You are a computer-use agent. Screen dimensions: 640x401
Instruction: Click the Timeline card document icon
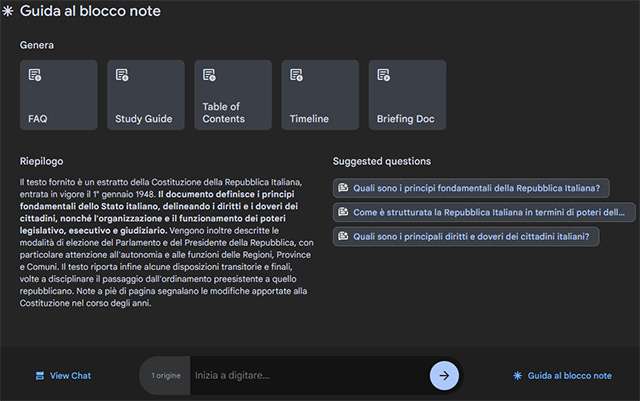pos(296,76)
